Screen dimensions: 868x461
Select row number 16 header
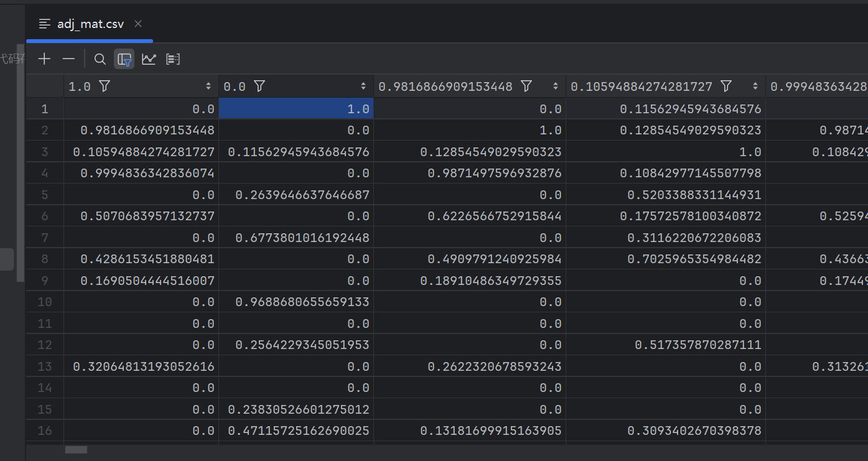click(x=45, y=431)
